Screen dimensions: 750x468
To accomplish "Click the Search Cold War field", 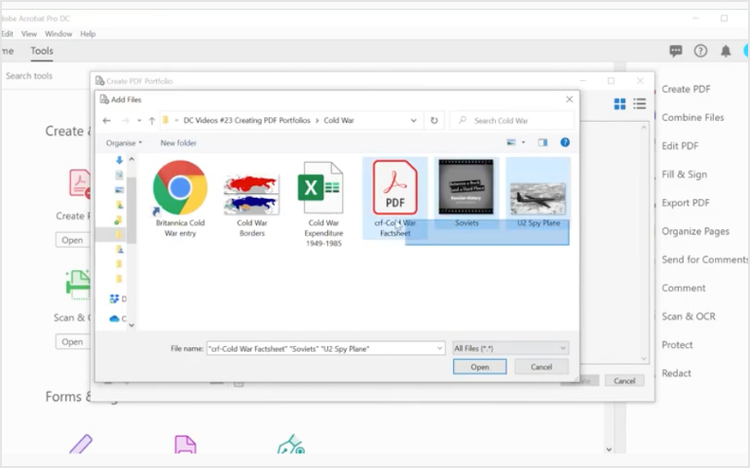I will pos(512,121).
